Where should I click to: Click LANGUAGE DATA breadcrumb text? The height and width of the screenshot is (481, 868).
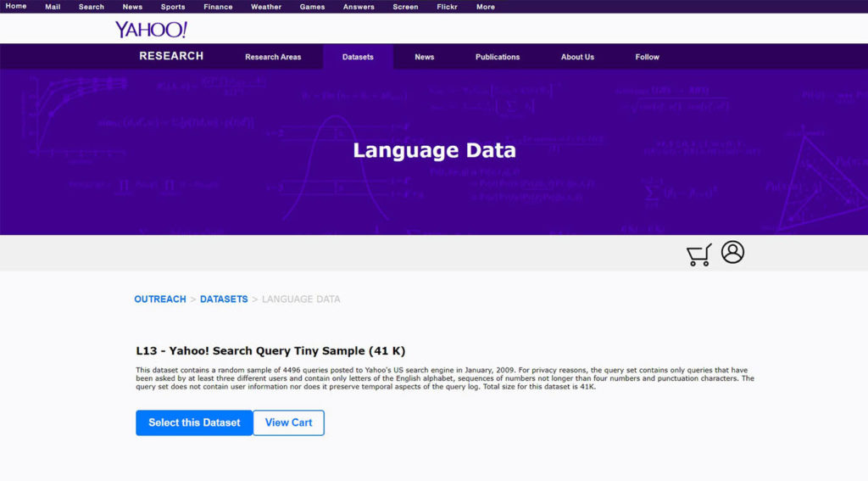coord(301,299)
